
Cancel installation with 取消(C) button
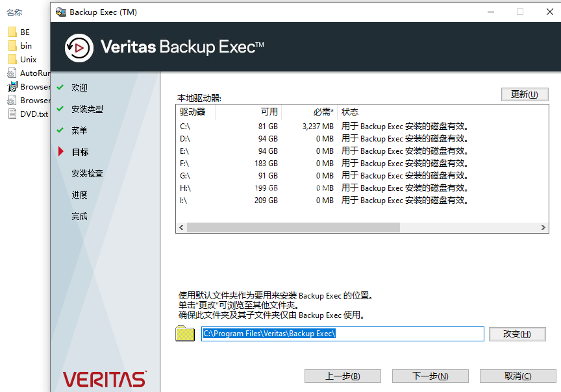click(x=518, y=376)
